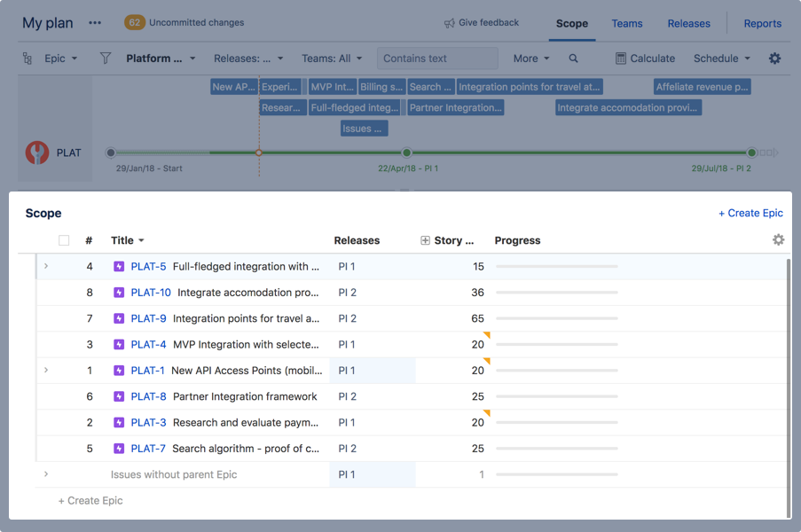Expand the PLAT-5 epic row
Viewport: 801px width, 532px height.
(46, 266)
